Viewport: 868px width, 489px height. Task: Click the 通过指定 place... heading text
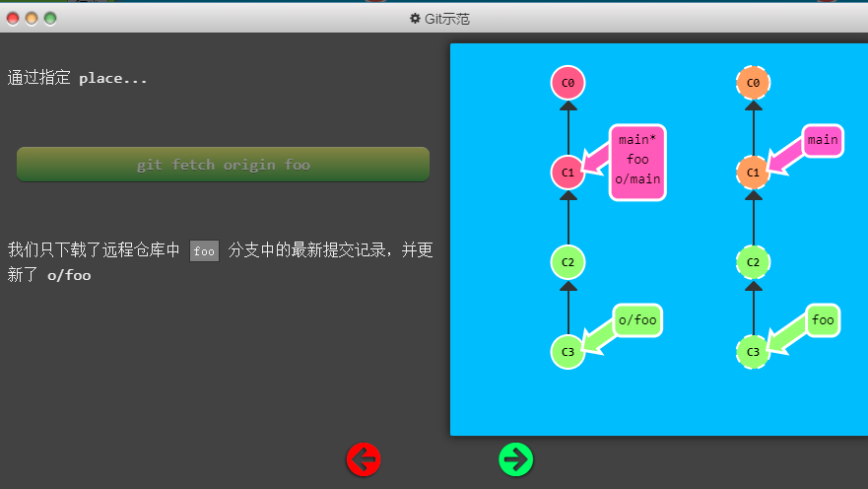tap(78, 78)
